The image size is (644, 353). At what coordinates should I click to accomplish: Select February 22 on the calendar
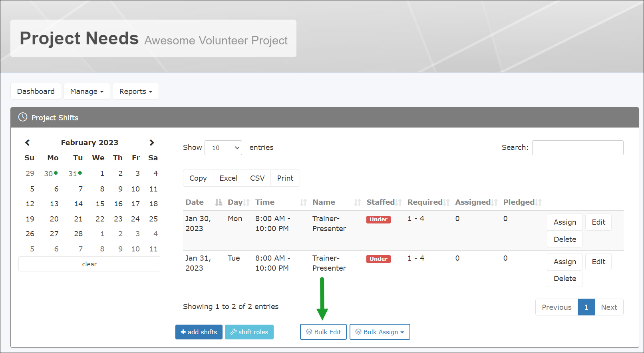point(100,219)
